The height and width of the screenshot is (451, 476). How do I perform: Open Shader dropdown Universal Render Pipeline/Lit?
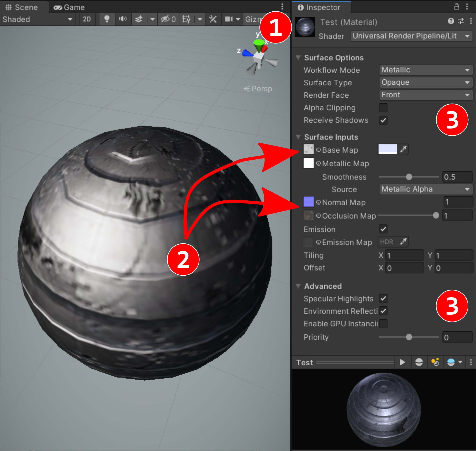tap(411, 36)
